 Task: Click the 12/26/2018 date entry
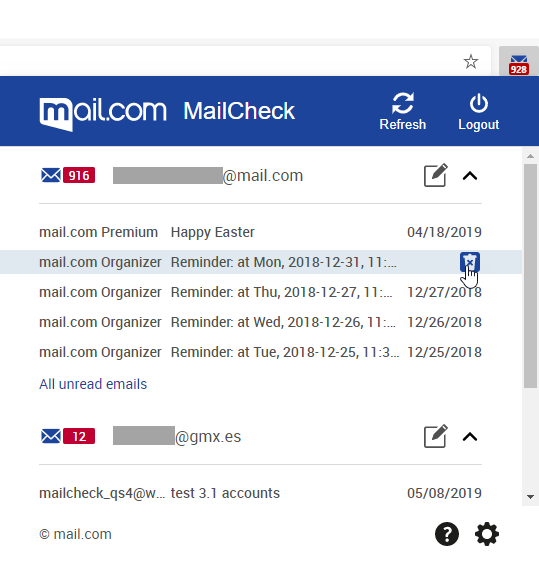(x=444, y=322)
